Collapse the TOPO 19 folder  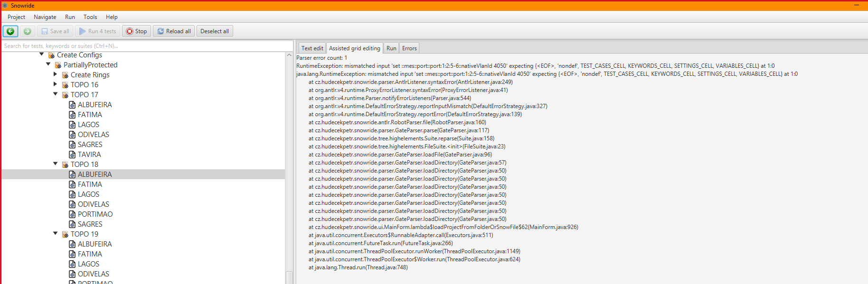[x=55, y=233]
